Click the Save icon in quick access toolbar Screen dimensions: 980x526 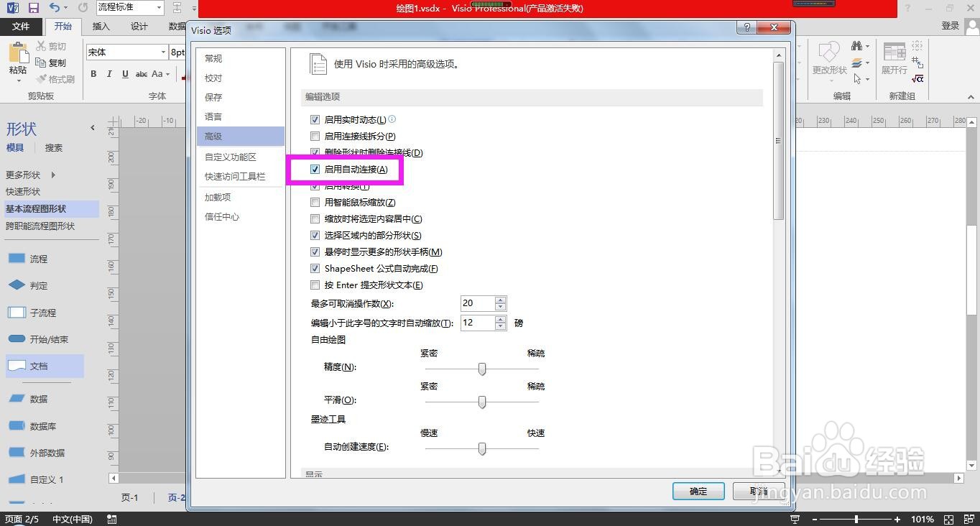click(33, 8)
